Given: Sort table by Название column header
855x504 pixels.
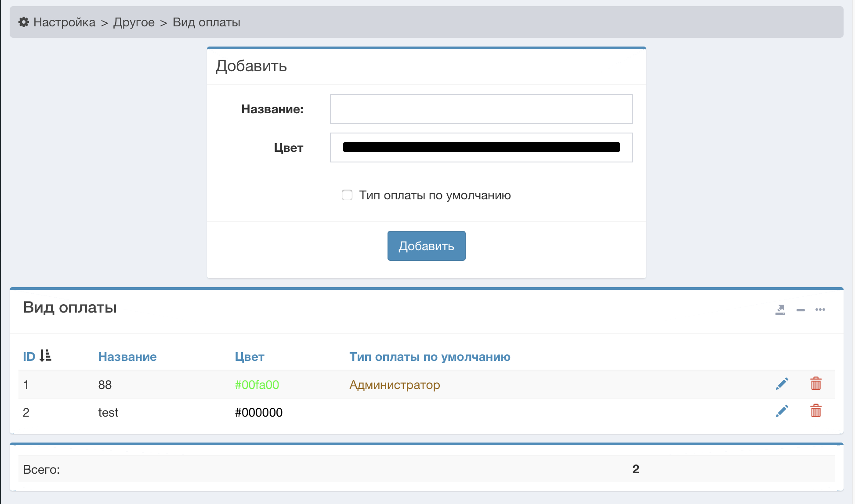Looking at the screenshot, I should [127, 356].
